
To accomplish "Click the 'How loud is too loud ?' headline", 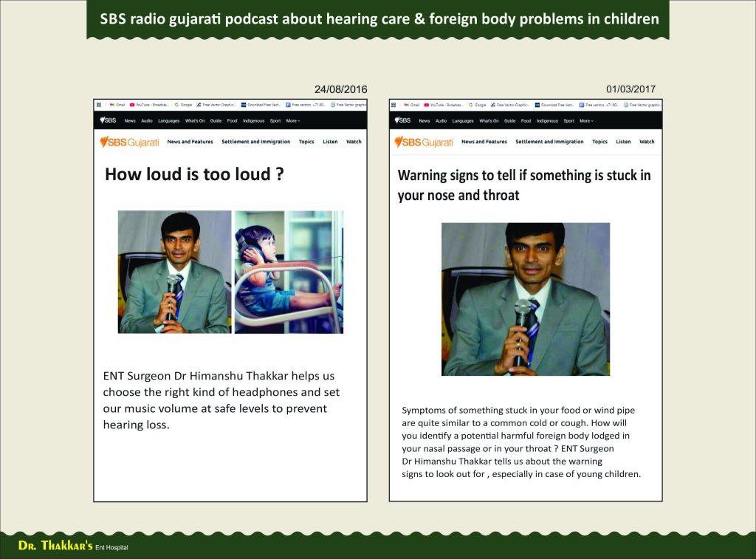I will [x=194, y=174].
